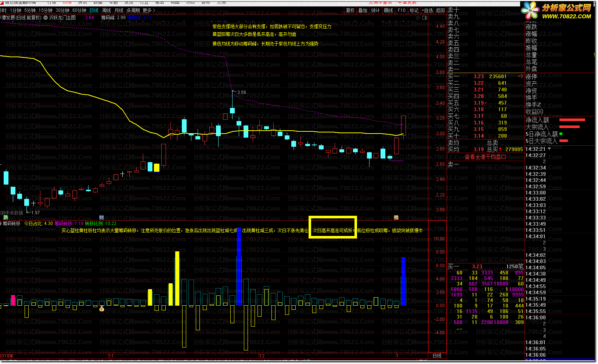598x364 pixels.
Task: Switch to the 5分钟 period tab
Action: [30, 10]
